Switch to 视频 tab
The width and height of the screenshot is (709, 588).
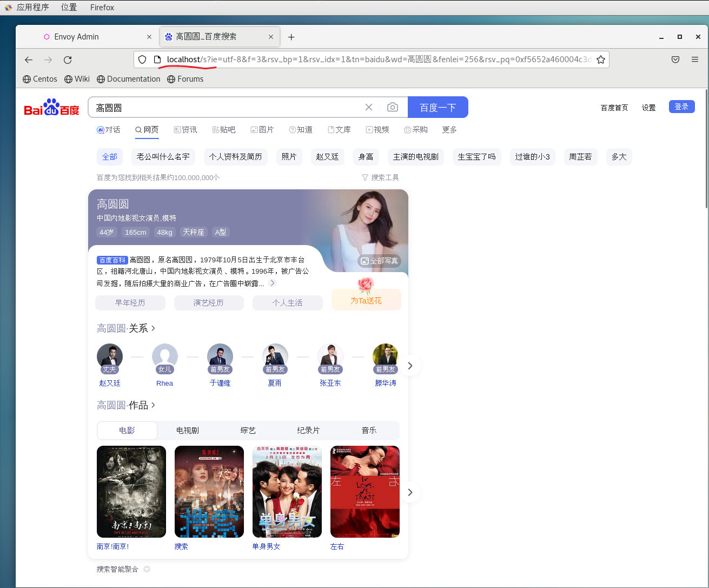[377, 130]
